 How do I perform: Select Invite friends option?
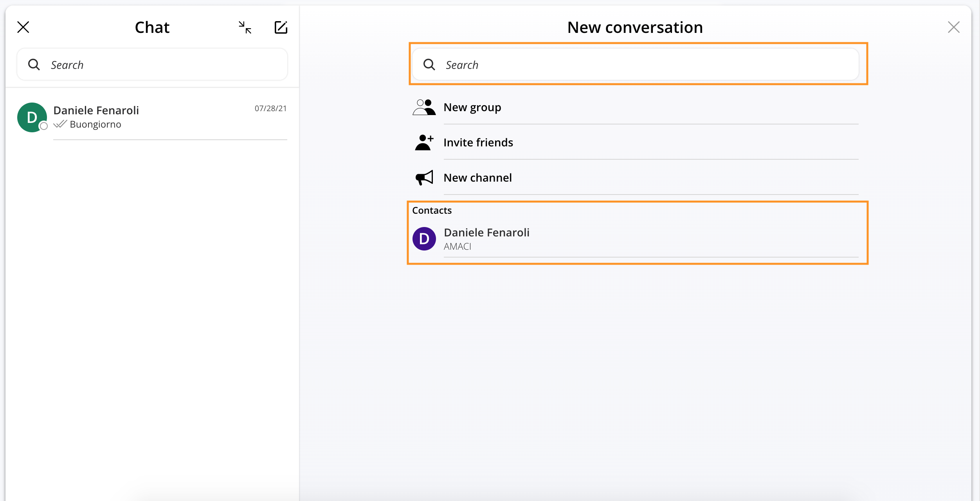pos(635,142)
